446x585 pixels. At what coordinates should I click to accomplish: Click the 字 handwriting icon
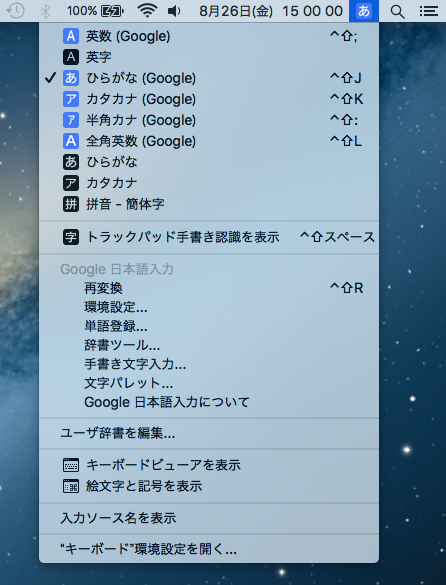[x=71, y=237]
